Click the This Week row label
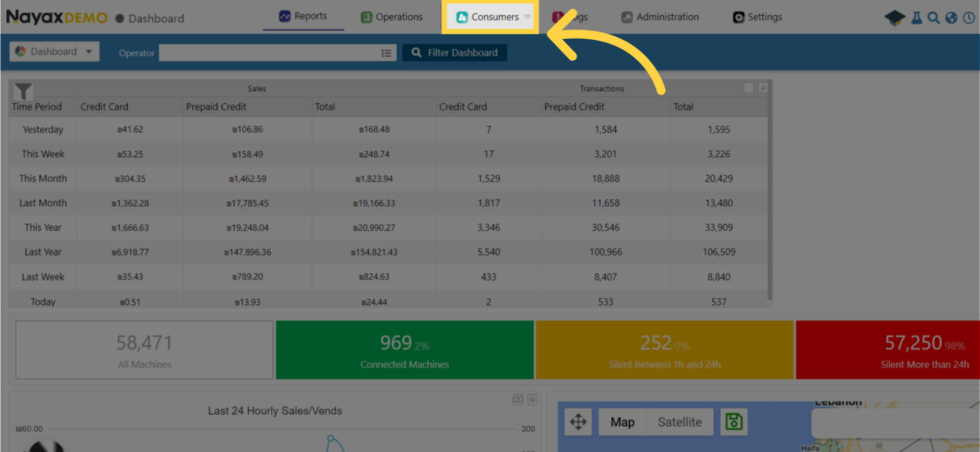Image resolution: width=980 pixels, height=452 pixels. pyautogui.click(x=43, y=154)
